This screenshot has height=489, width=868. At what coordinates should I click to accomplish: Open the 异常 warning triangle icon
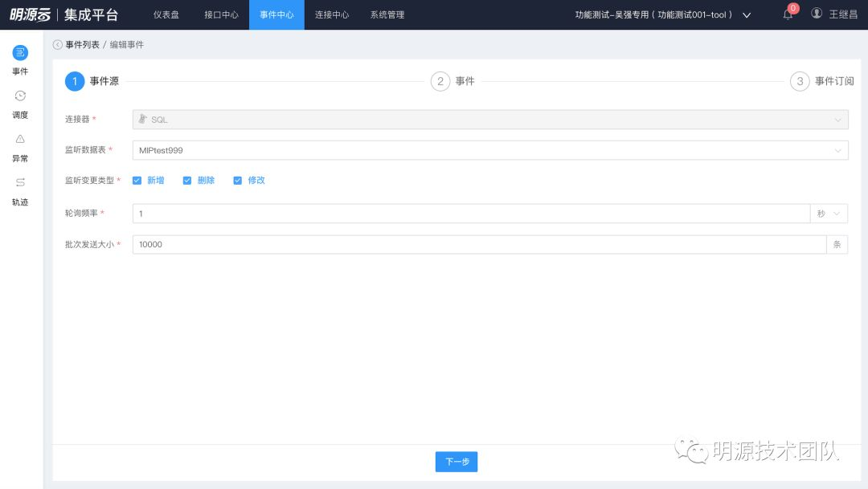pos(20,139)
